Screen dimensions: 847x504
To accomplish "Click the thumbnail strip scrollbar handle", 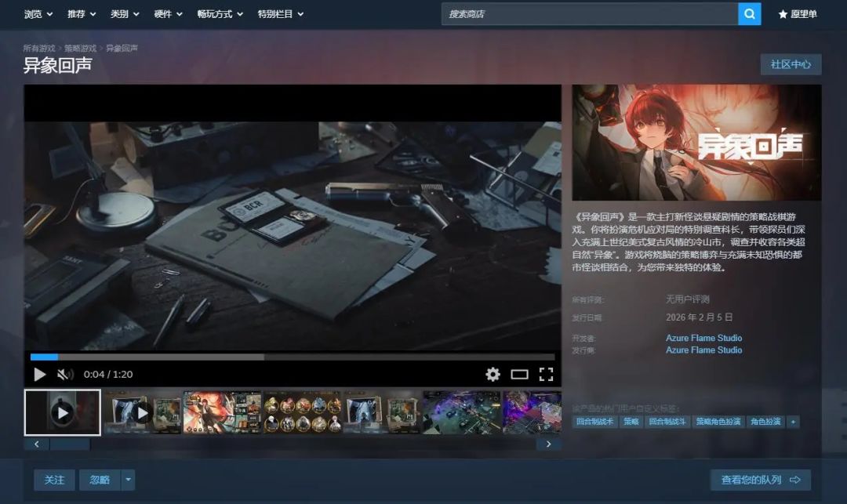I will (x=70, y=444).
